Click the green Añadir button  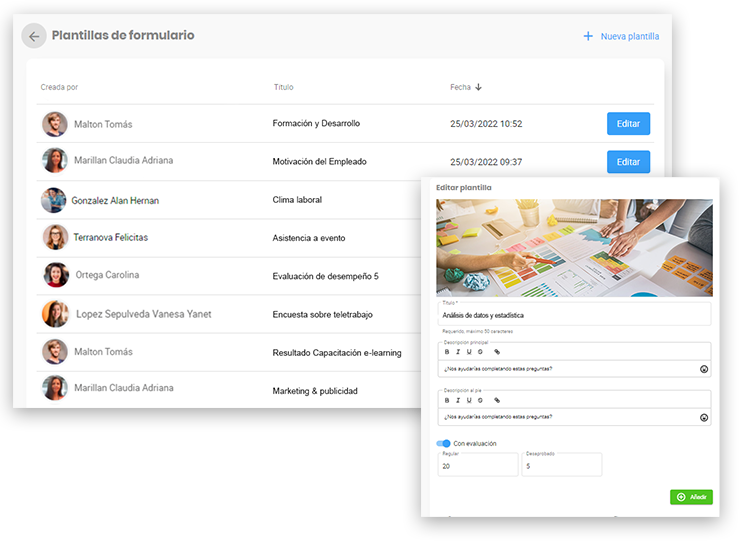click(691, 497)
